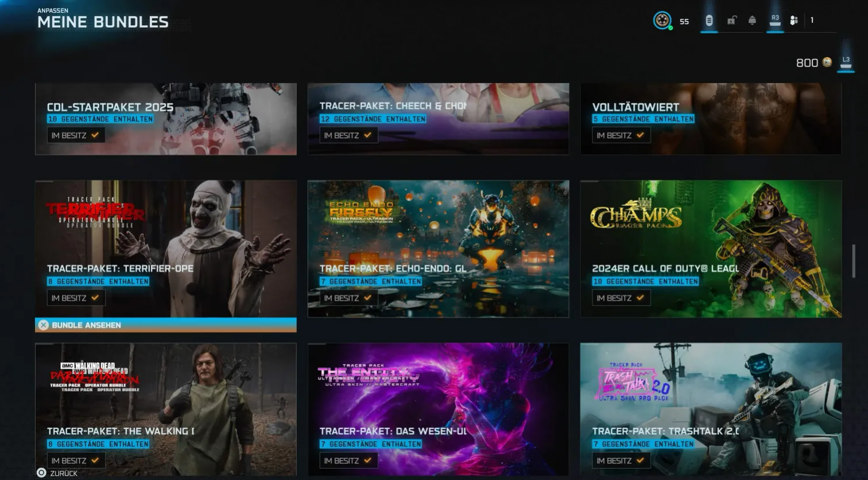
Task: Click item count label under 2024er CDL bundle
Action: pos(646,282)
